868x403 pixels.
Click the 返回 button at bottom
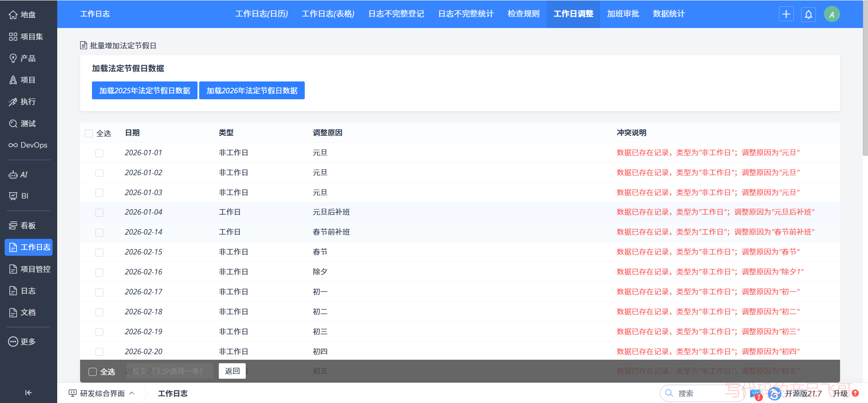point(232,371)
